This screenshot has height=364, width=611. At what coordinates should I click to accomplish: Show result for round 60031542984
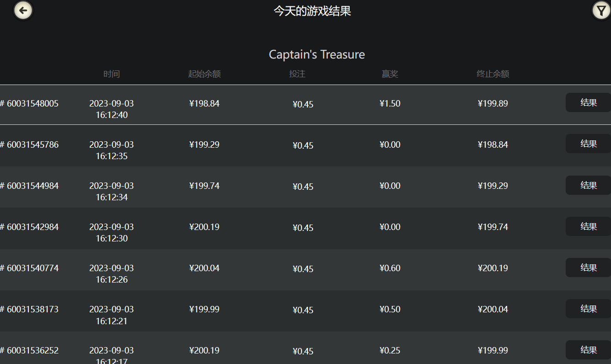click(588, 226)
